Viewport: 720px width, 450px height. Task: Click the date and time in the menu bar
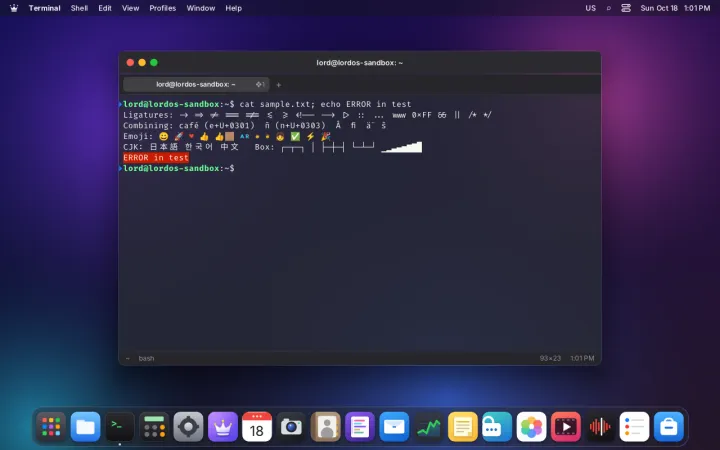coord(675,8)
